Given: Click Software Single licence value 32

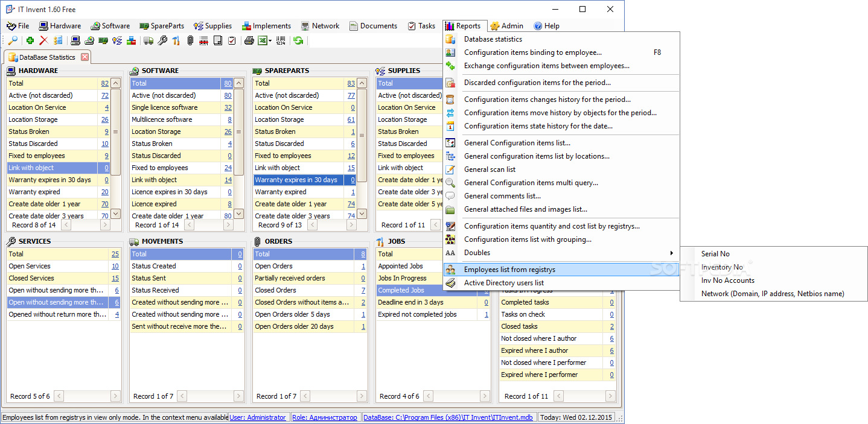Looking at the screenshot, I should click(228, 107).
